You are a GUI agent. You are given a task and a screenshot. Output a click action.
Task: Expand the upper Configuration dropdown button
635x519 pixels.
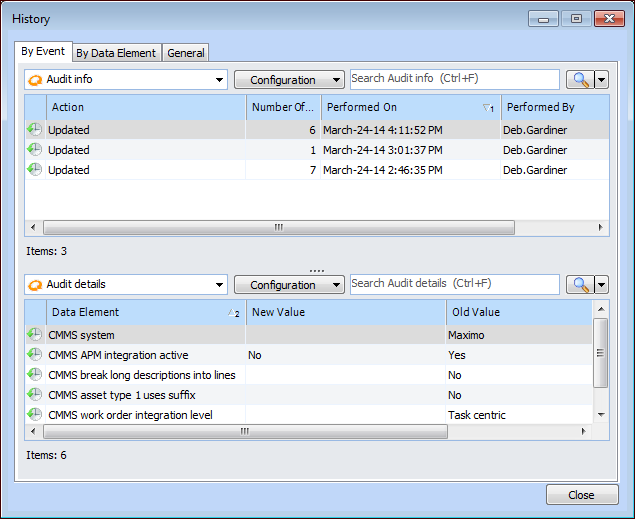[x=289, y=80]
